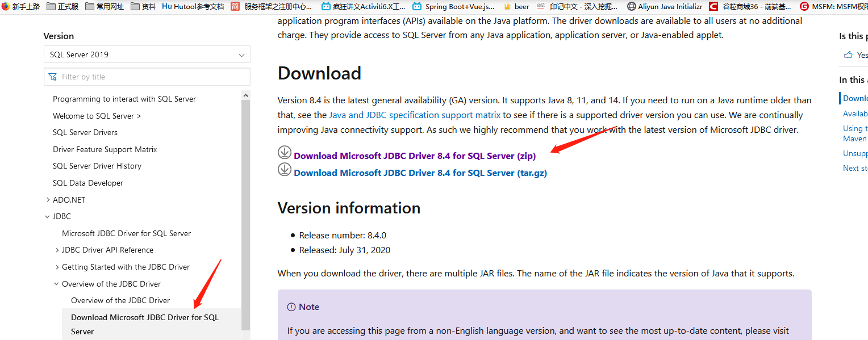
Task: Open Programming to interact with SQL Server
Action: (x=124, y=99)
